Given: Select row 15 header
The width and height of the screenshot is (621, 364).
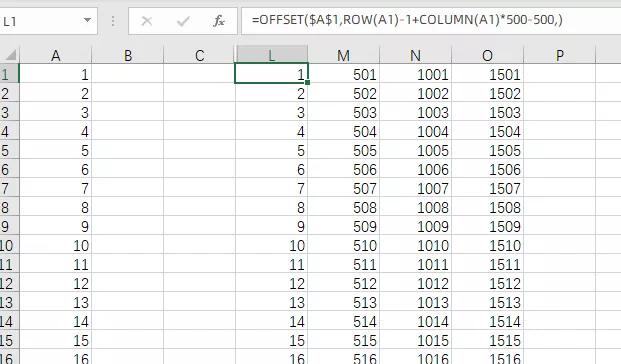Looking at the screenshot, I should coord(9,340).
